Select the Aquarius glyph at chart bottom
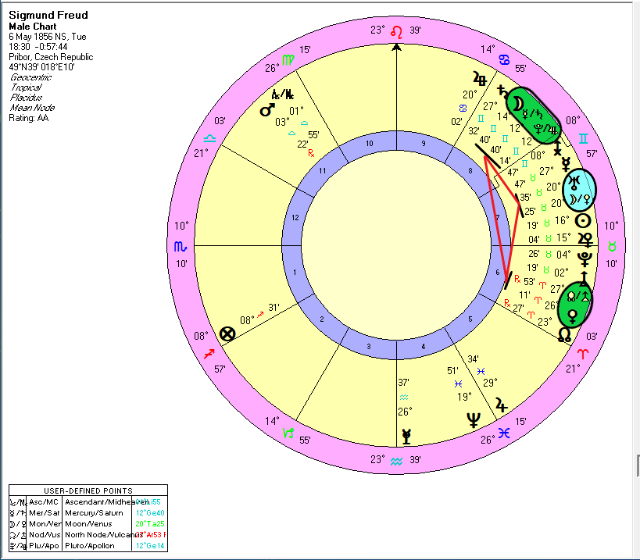 tap(396, 461)
